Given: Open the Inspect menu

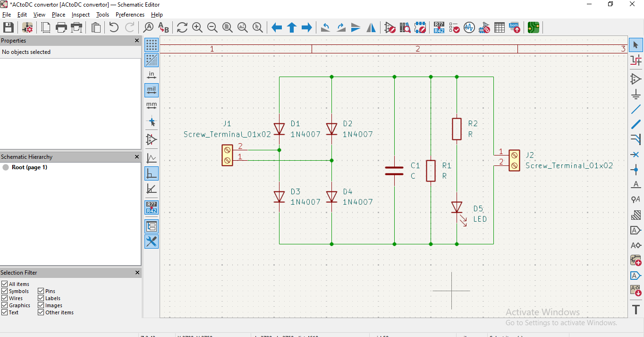Looking at the screenshot, I should point(80,15).
